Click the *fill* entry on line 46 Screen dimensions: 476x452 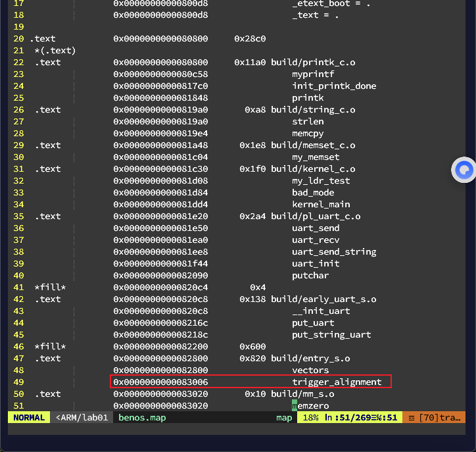pyautogui.click(x=50, y=347)
